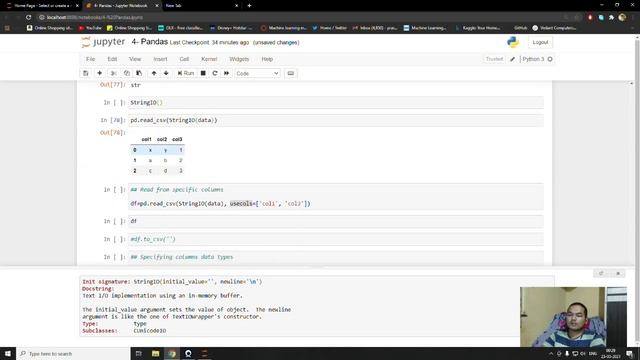The image size is (640, 360).
Task: Open the Help menu
Action: (x=267, y=59)
